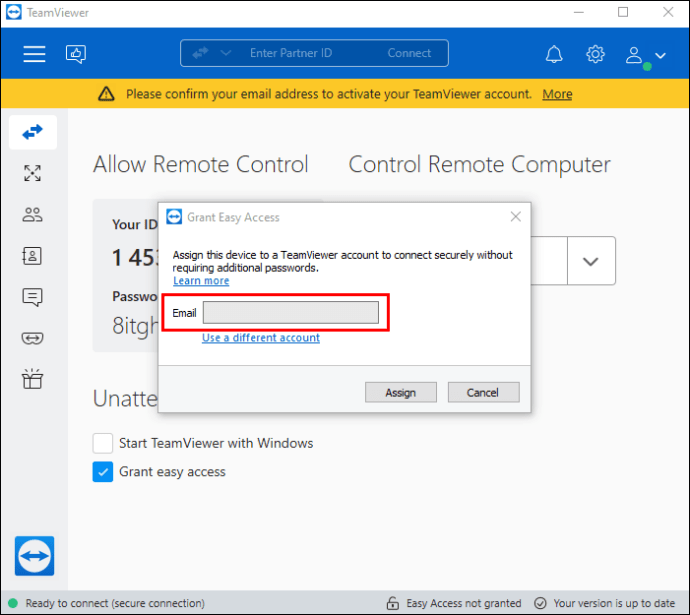Image resolution: width=690 pixels, height=615 pixels.
Task: Open the gift box sidebar icon
Action: (32, 379)
